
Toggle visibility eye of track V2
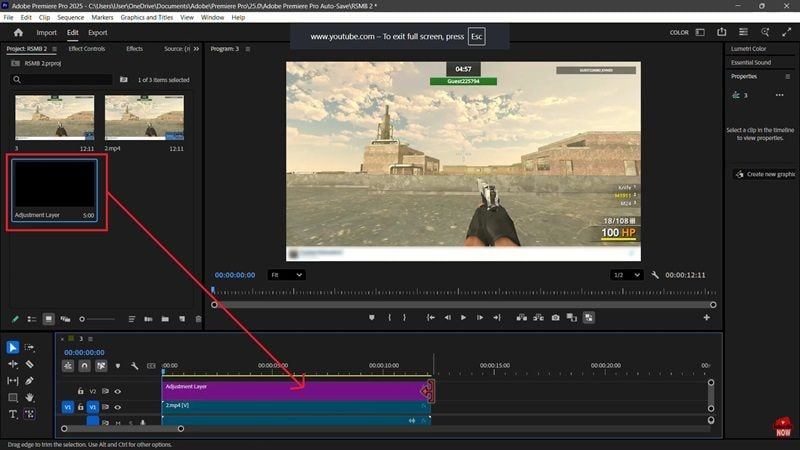118,391
